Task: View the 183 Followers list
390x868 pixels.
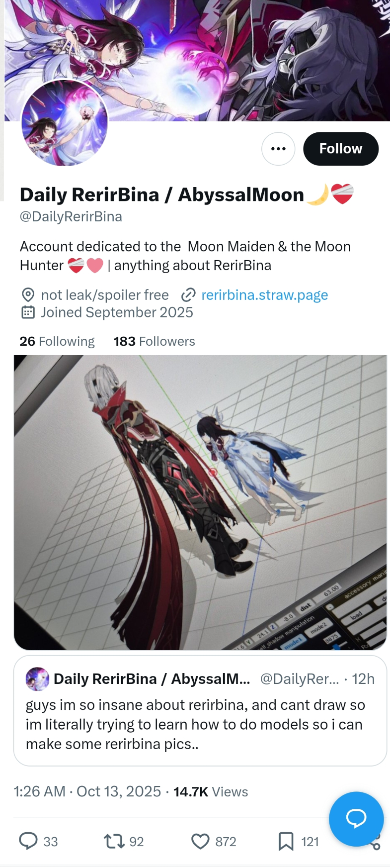Action: point(154,341)
